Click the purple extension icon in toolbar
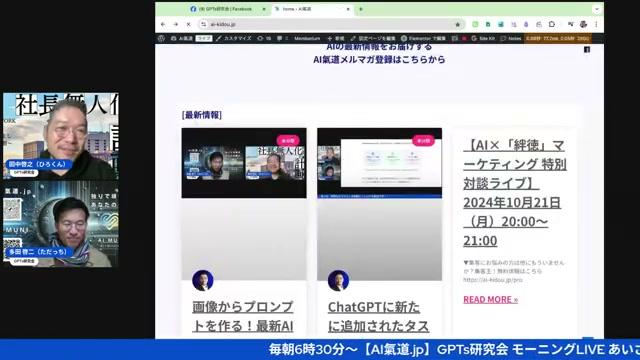 (x=526, y=24)
